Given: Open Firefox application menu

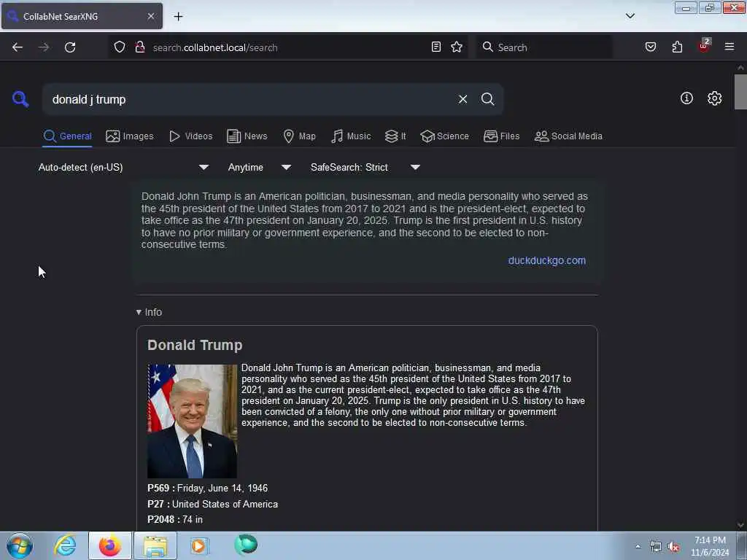Looking at the screenshot, I should pos(729,47).
